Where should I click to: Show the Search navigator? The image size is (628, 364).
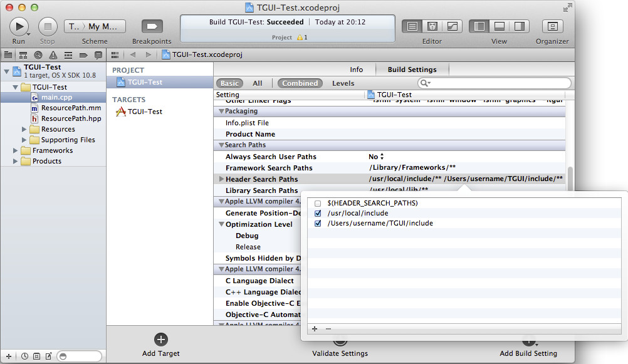coord(38,55)
